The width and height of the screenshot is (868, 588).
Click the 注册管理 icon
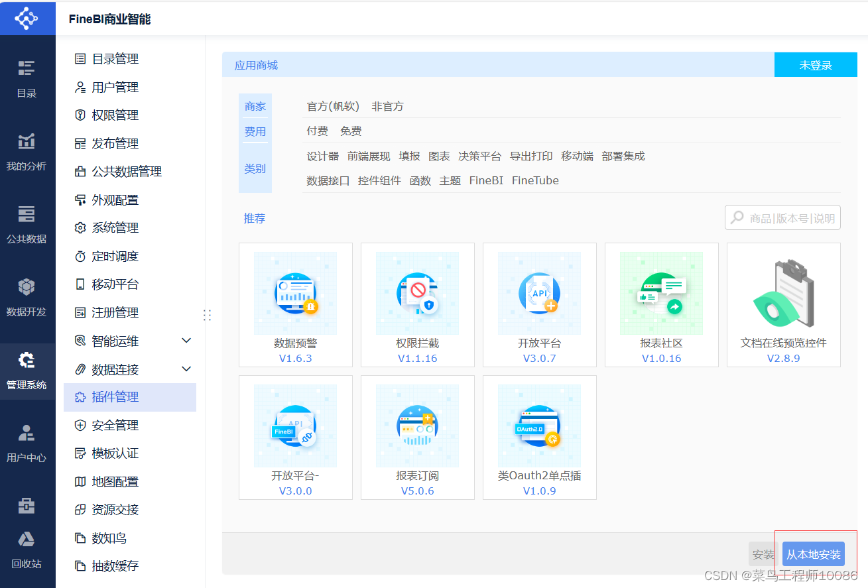(x=80, y=312)
